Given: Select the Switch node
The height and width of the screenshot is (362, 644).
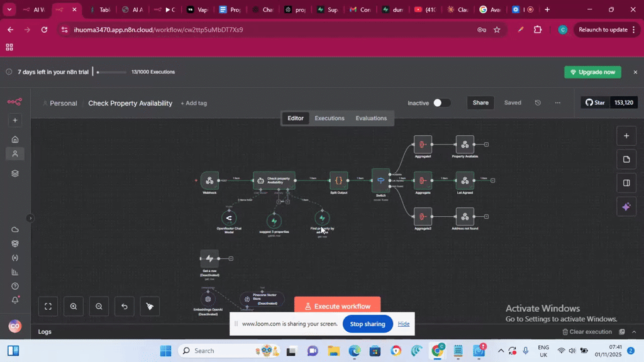Looking at the screenshot, I should (x=380, y=180).
